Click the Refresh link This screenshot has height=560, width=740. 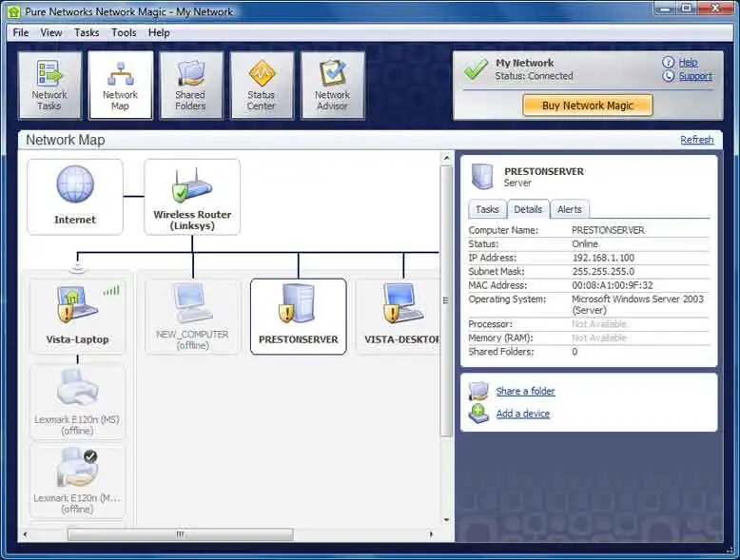click(x=697, y=140)
